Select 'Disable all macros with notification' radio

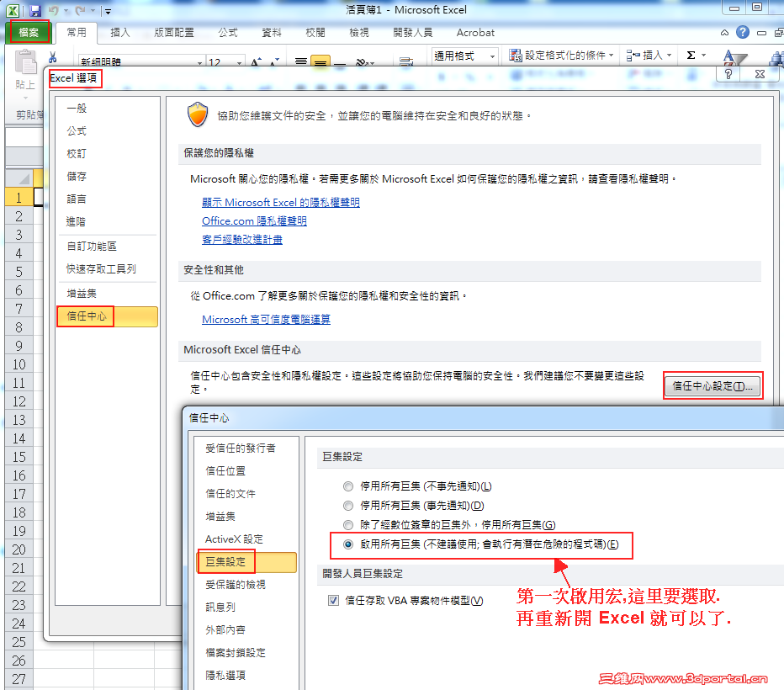[348, 506]
